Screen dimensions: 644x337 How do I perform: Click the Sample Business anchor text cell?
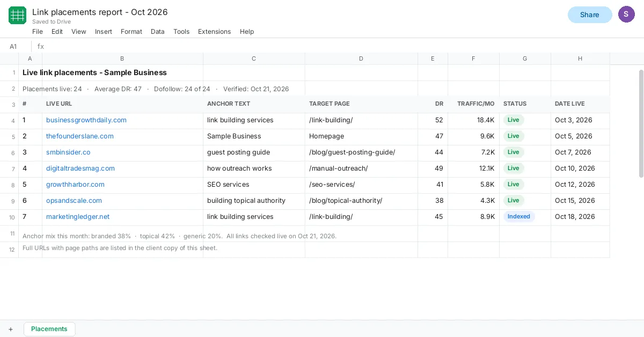point(254,136)
